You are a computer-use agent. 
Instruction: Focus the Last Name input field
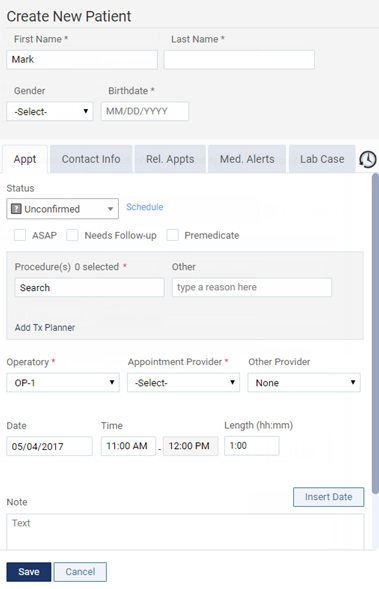coord(239,60)
